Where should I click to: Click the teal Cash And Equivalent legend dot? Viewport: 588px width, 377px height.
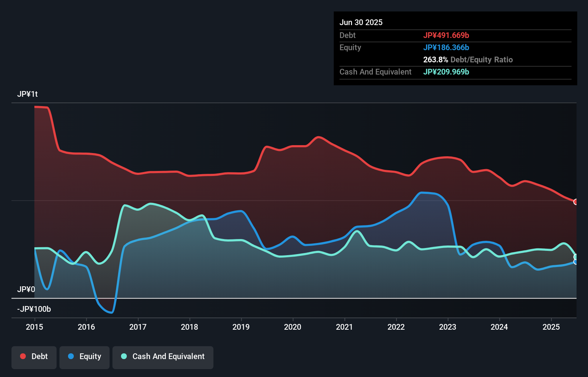click(x=124, y=356)
